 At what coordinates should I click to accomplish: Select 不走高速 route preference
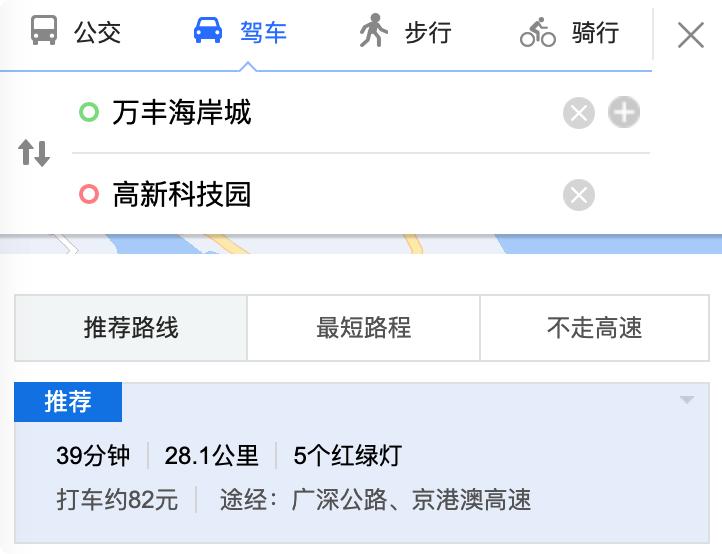click(x=594, y=328)
